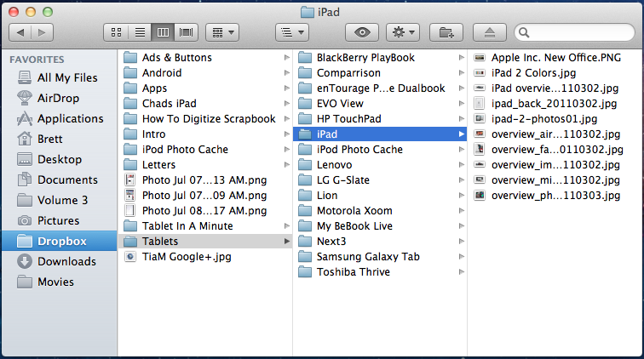This screenshot has height=359, width=644.
Task: Select the EVO View folder
Action: 380,104
